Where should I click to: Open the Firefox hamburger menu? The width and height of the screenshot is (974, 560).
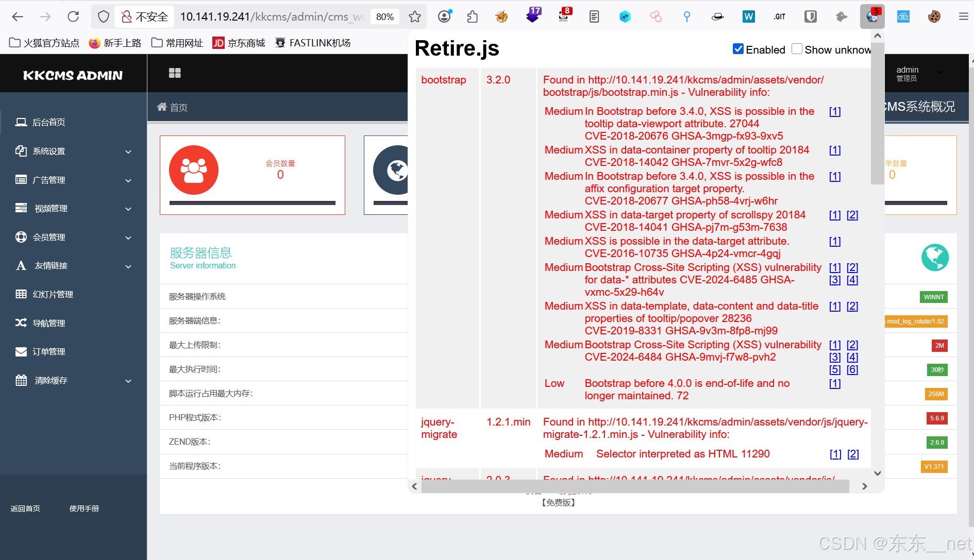tap(963, 16)
